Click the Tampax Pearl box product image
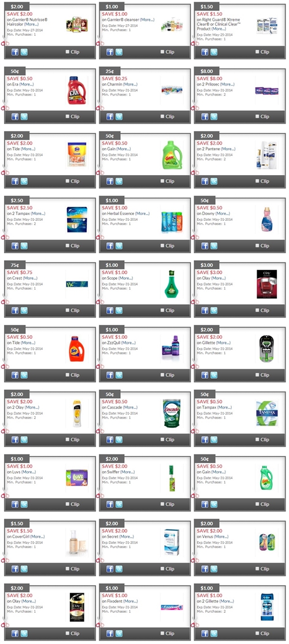Viewport: 289px width, 644px height. point(77,220)
